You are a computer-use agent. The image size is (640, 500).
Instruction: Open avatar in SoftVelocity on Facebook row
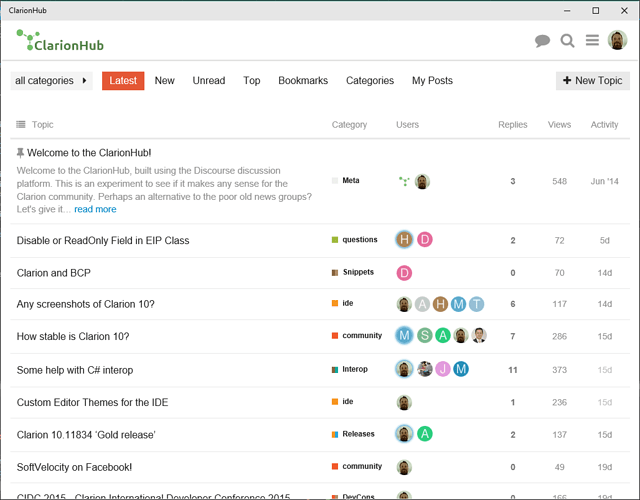coord(404,467)
